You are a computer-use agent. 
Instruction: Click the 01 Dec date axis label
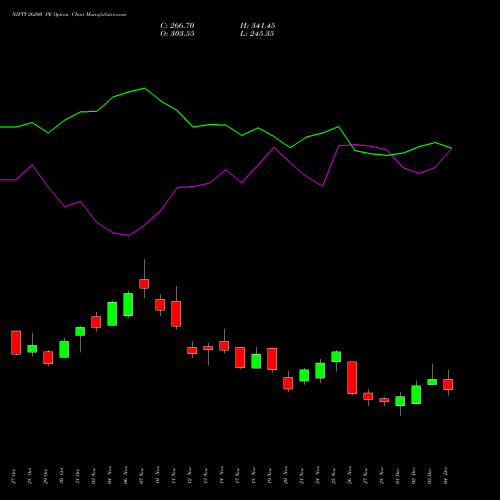pos(398,476)
